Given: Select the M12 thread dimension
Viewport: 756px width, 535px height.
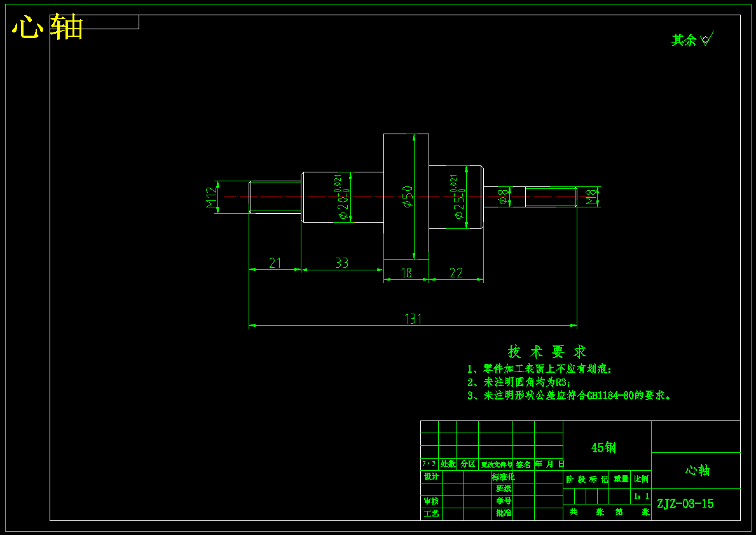Looking at the screenshot, I should pyautogui.click(x=212, y=197).
